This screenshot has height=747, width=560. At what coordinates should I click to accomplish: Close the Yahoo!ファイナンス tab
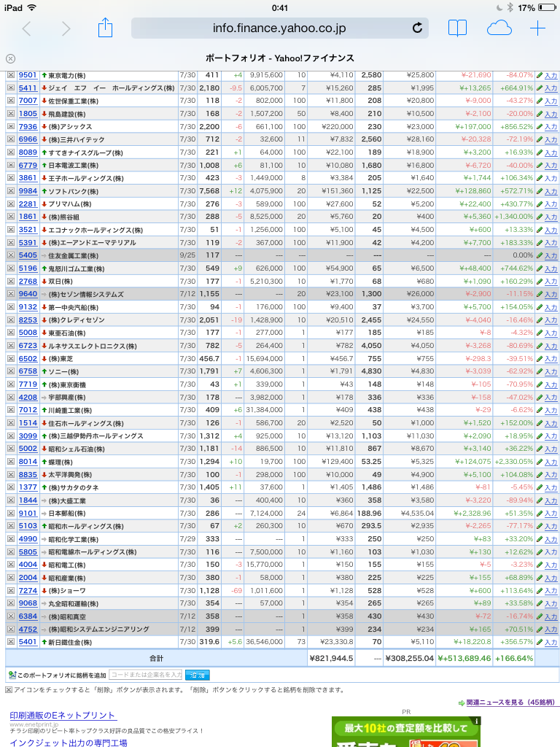[x=10, y=58]
